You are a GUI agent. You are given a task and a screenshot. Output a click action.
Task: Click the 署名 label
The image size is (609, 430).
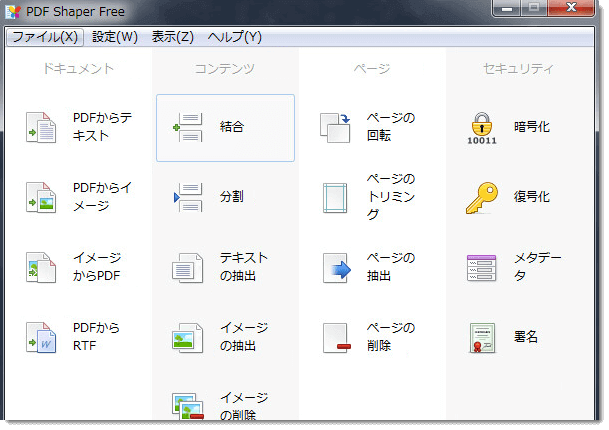526,336
